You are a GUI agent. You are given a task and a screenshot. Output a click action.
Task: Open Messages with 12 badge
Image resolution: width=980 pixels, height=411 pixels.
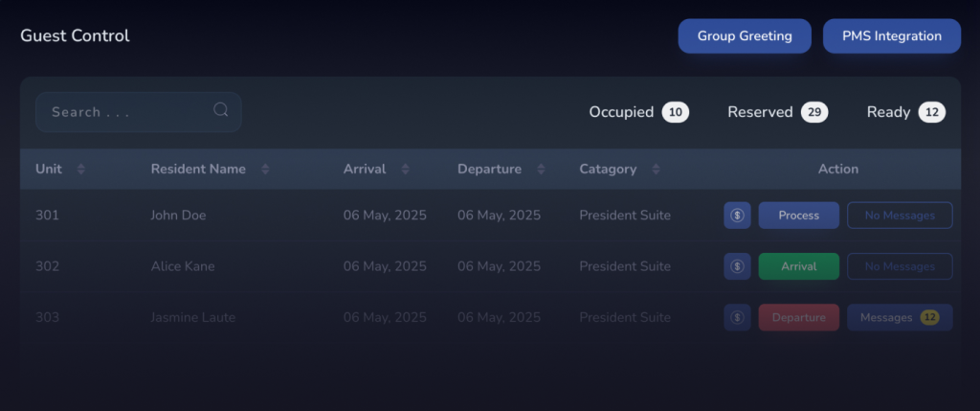click(x=900, y=318)
